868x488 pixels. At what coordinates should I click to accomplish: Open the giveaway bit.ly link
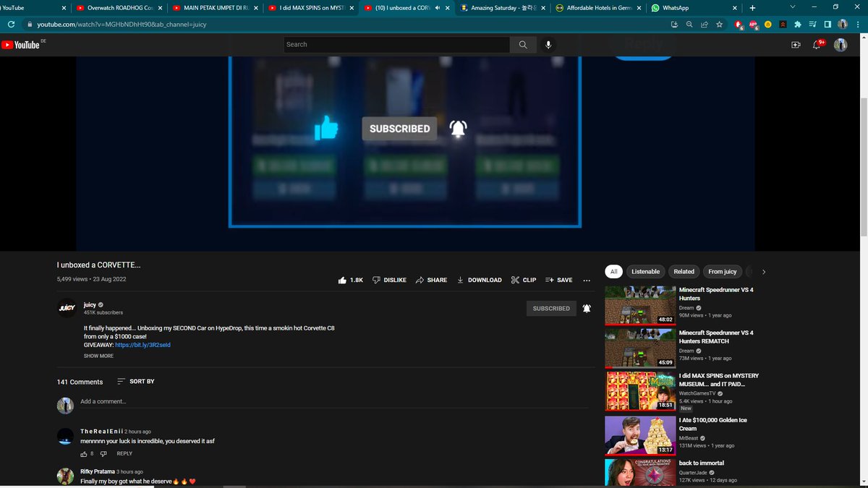pyautogui.click(x=142, y=345)
